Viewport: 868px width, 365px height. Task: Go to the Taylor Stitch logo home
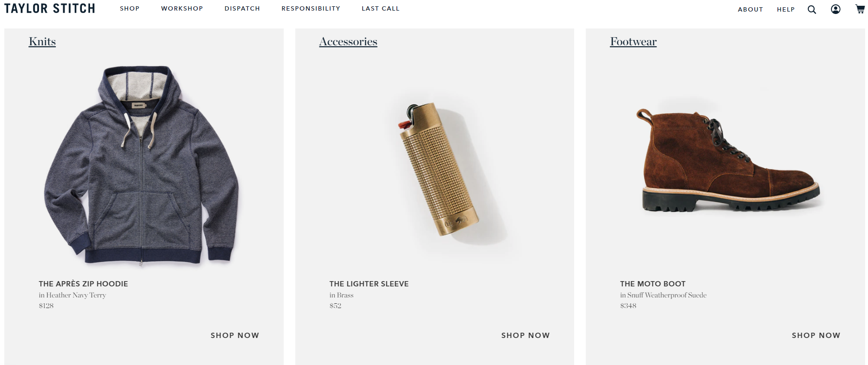point(50,9)
